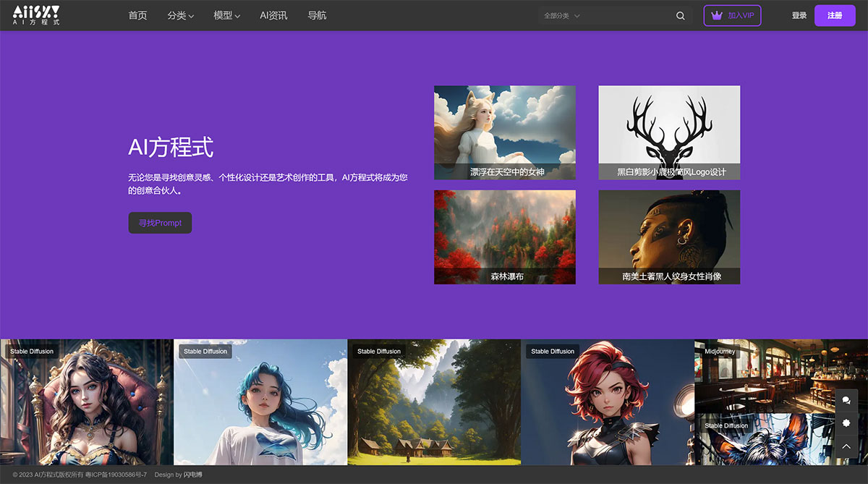Click the 闪电博 footer link

pos(194,474)
